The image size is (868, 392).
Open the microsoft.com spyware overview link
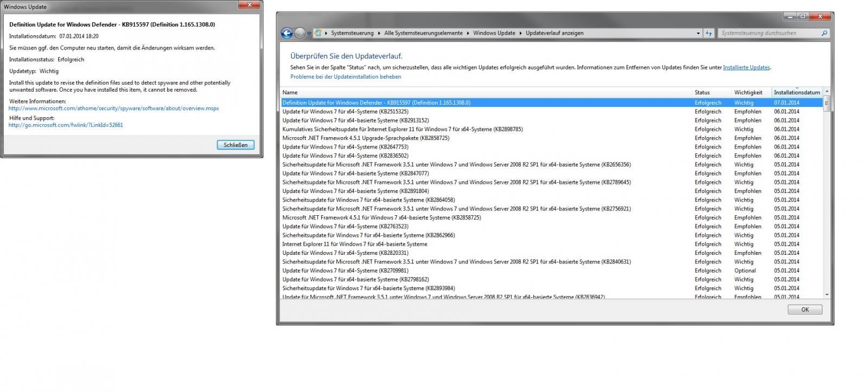coord(113,108)
